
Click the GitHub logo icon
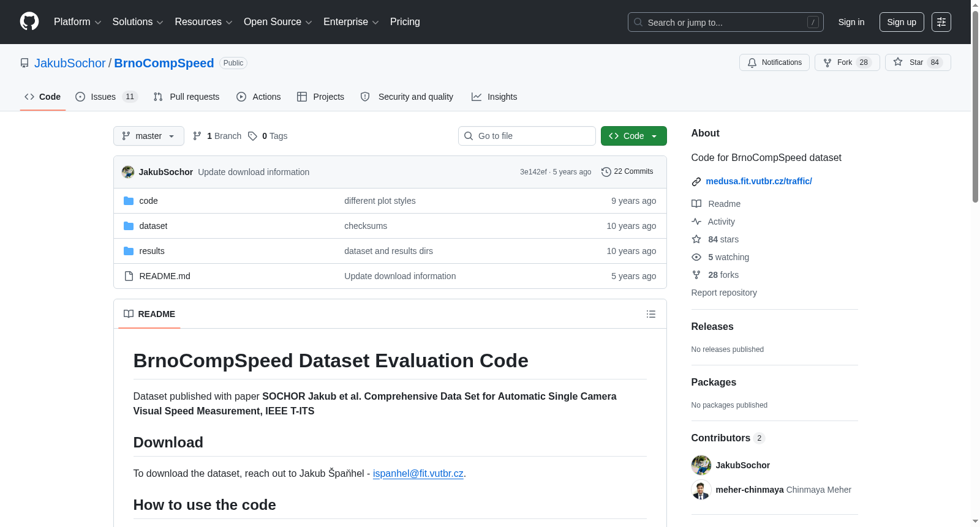point(29,22)
